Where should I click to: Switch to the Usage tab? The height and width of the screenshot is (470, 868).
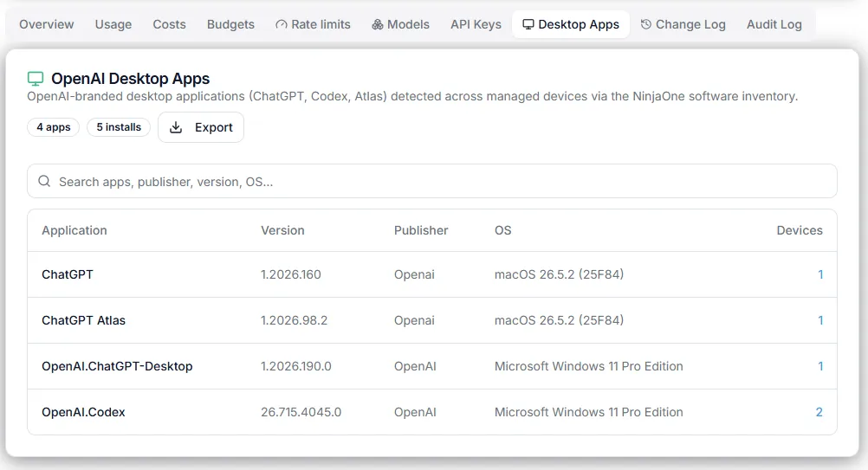point(113,24)
